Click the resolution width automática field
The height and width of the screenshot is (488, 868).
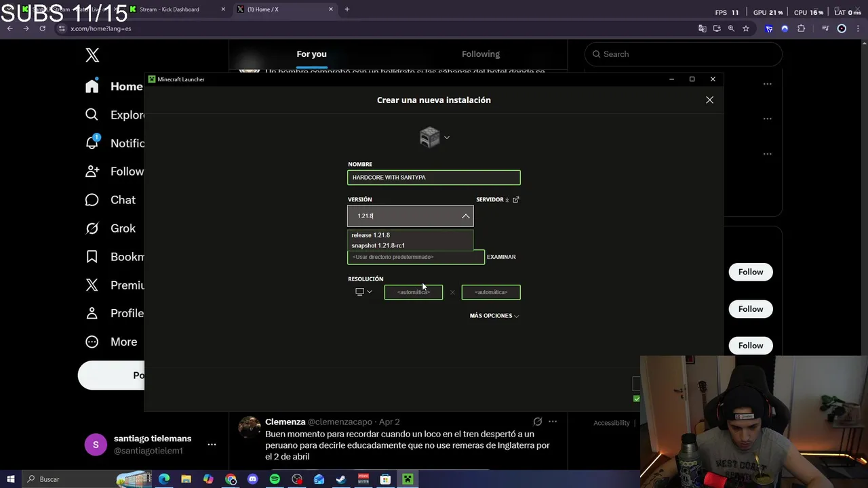pyautogui.click(x=414, y=292)
